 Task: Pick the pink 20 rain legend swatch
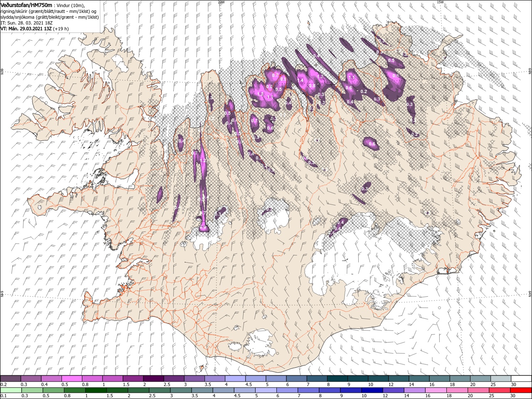pyautogui.click(x=478, y=390)
